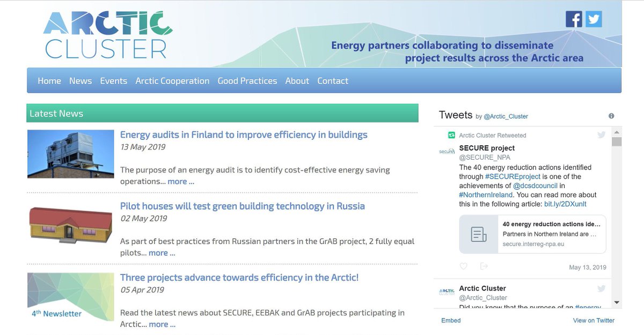Open the News menu item

tap(80, 81)
